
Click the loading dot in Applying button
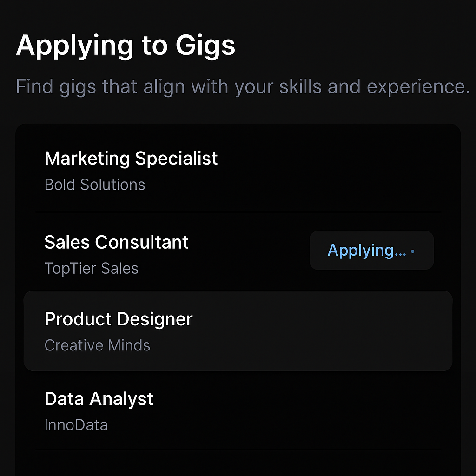click(x=413, y=251)
